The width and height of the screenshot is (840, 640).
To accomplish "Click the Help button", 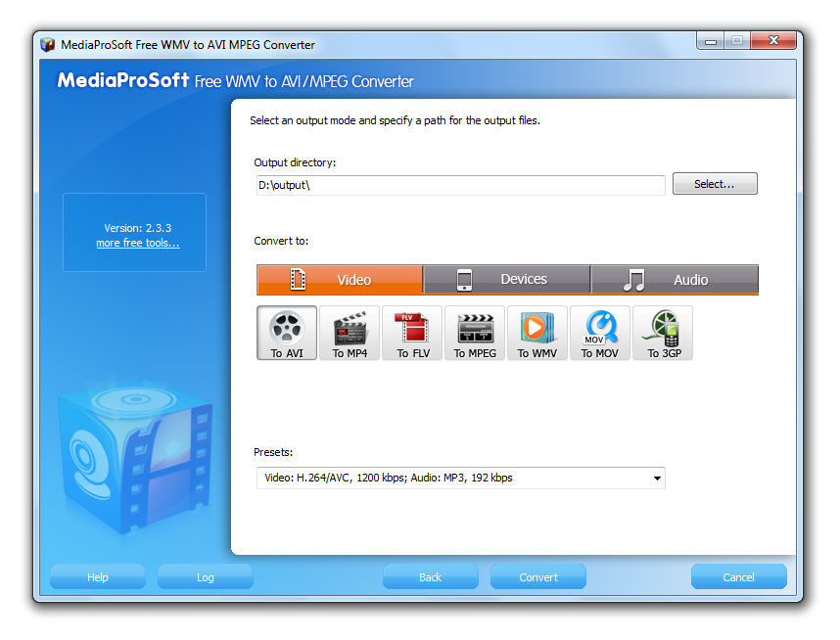I will coord(98,577).
